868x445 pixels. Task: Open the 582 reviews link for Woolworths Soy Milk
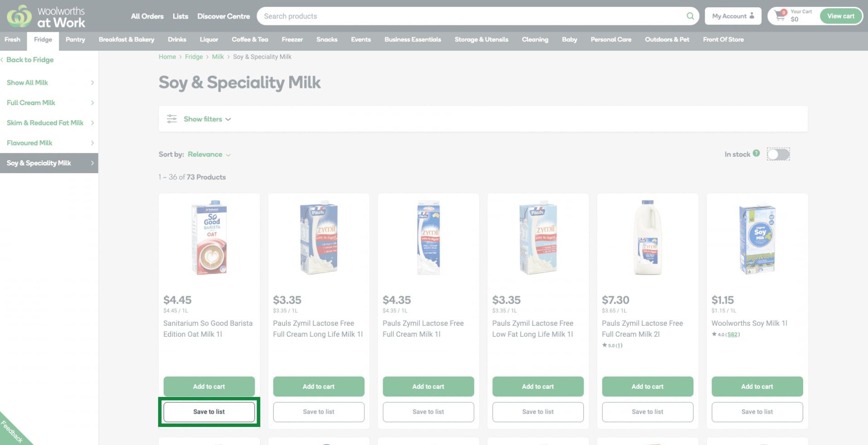pyautogui.click(x=732, y=334)
